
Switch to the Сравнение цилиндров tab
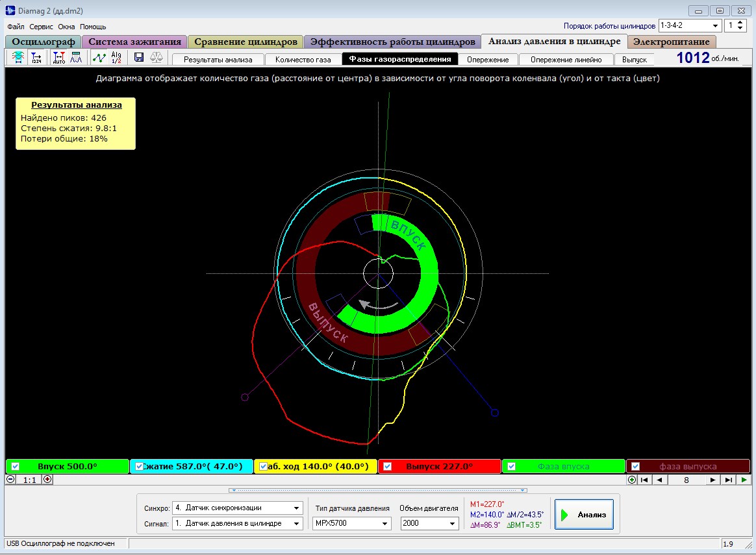tap(246, 42)
